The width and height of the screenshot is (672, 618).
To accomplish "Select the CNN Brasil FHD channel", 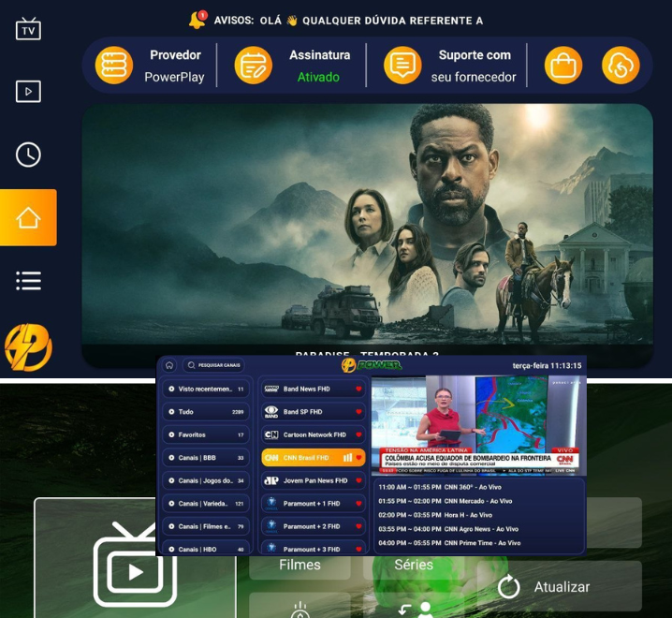I will [x=304, y=458].
